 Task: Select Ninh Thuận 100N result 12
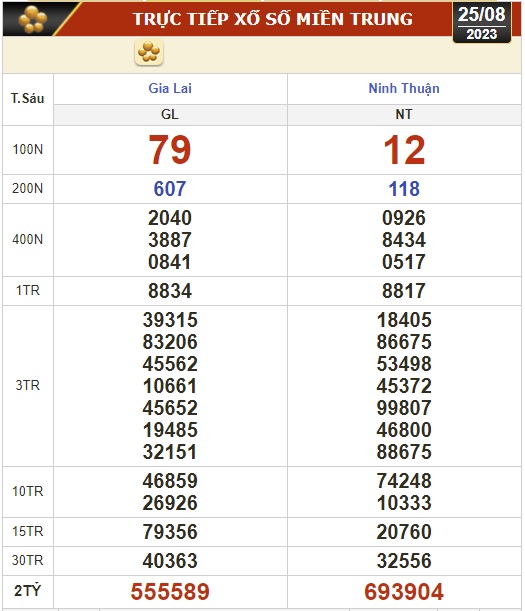coord(404,150)
